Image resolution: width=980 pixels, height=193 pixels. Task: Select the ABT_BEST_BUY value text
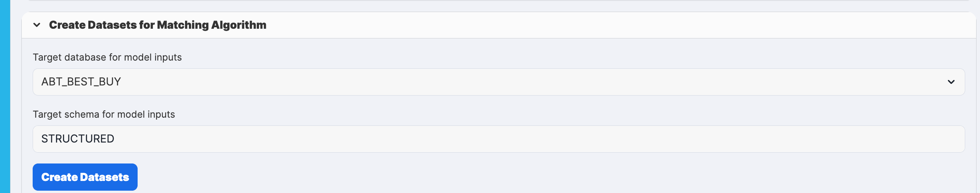(x=81, y=82)
